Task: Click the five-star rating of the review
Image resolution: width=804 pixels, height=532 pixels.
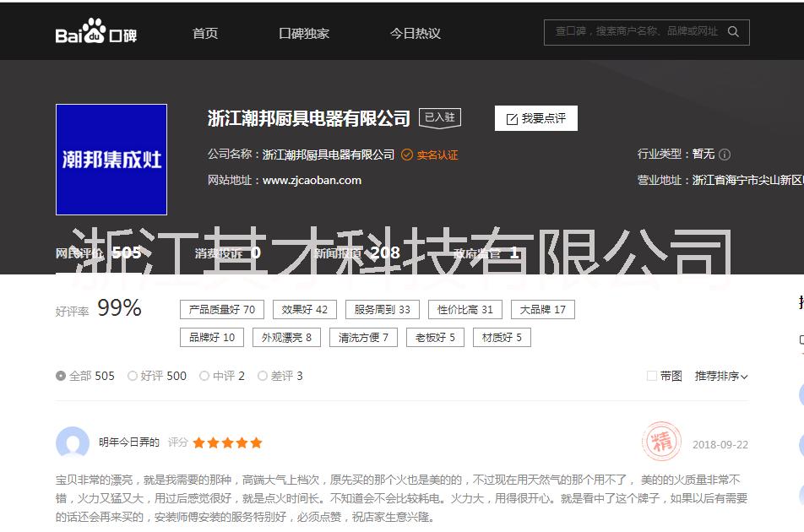Action: pyautogui.click(x=228, y=442)
